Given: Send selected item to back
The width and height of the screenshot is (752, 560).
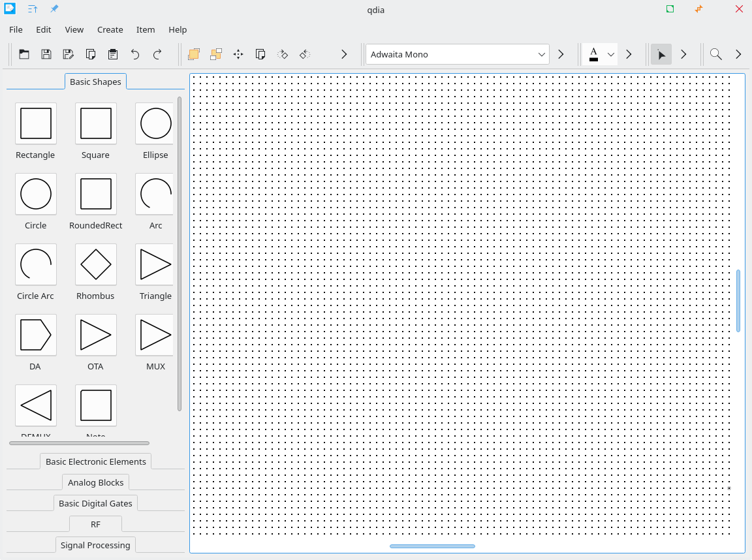Looking at the screenshot, I should [216, 54].
